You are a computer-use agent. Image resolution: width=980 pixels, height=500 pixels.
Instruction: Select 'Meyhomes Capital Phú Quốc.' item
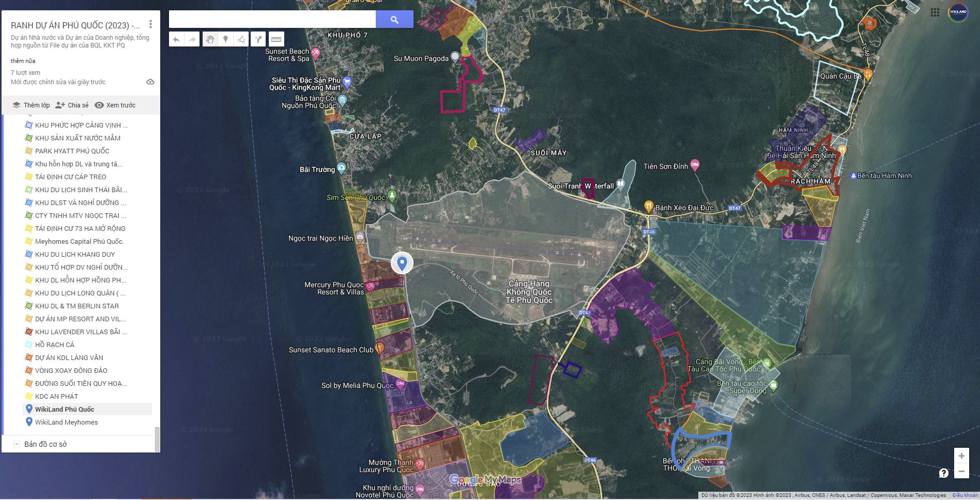(80, 241)
